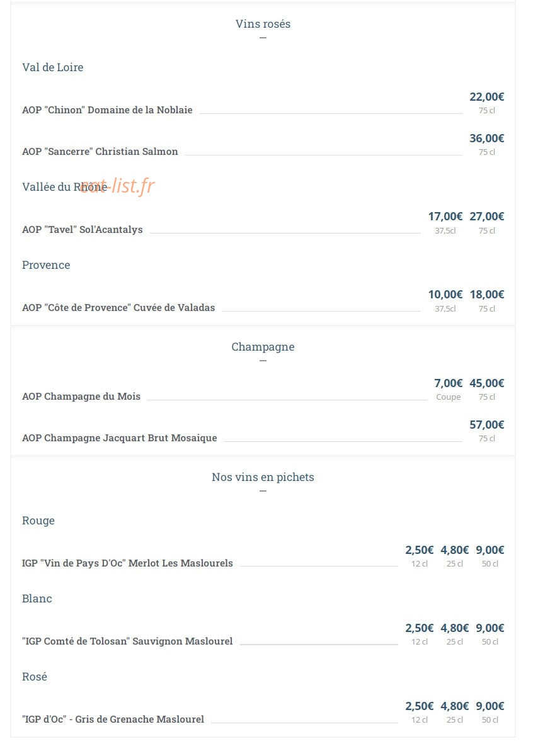
Task: Select the Provence region label
Action: (46, 265)
